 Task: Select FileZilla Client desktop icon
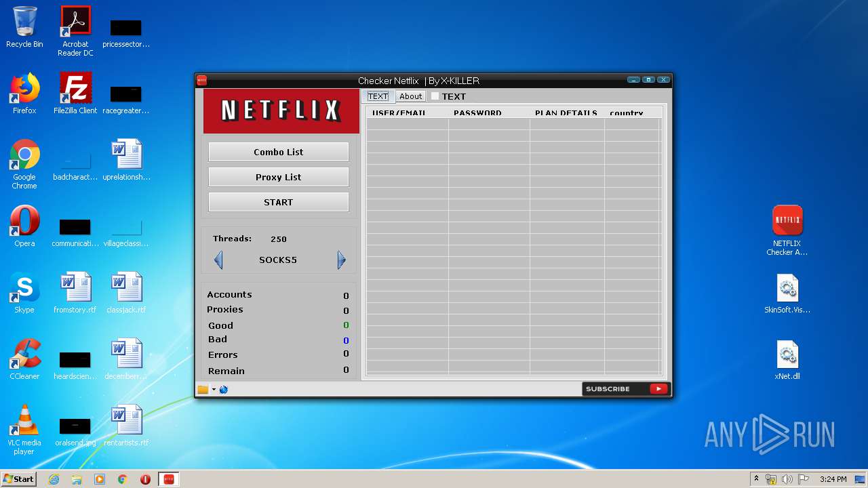75,94
